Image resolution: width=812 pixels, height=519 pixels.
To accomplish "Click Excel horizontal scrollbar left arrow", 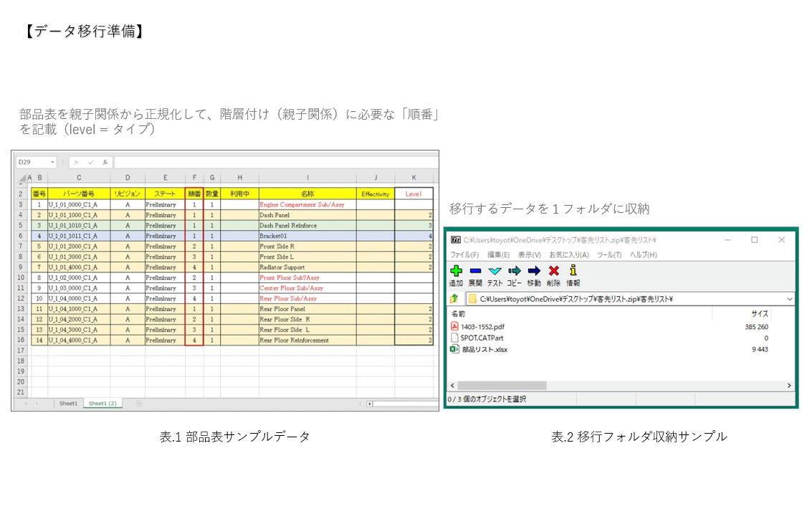I will (369, 404).
